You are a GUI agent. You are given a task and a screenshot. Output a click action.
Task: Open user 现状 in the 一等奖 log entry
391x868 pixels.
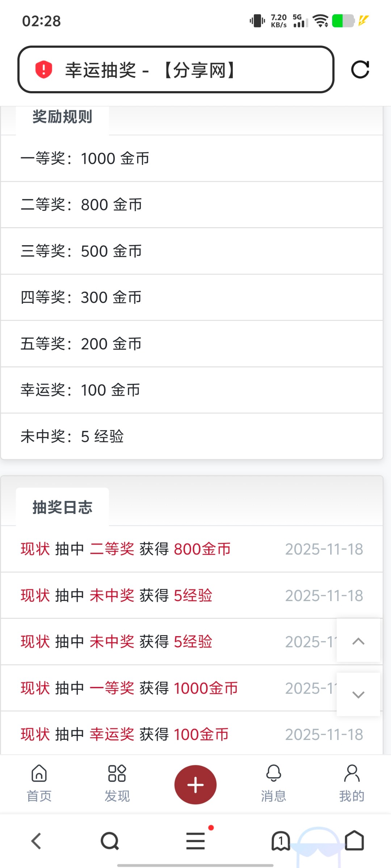(35, 688)
